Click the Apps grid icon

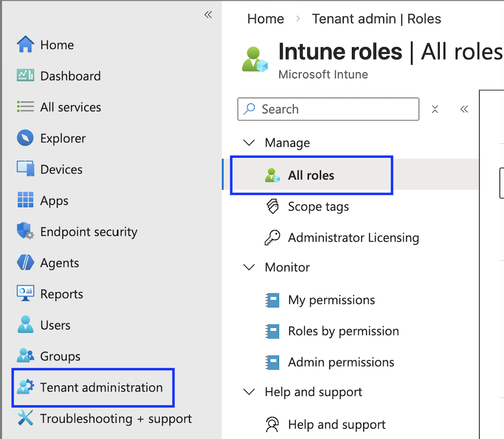25,200
